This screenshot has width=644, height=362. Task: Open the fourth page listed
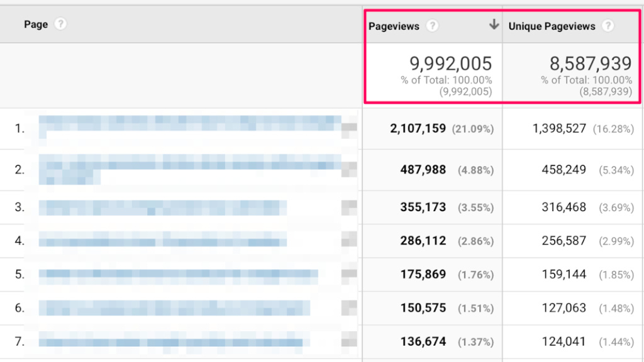[157, 241]
